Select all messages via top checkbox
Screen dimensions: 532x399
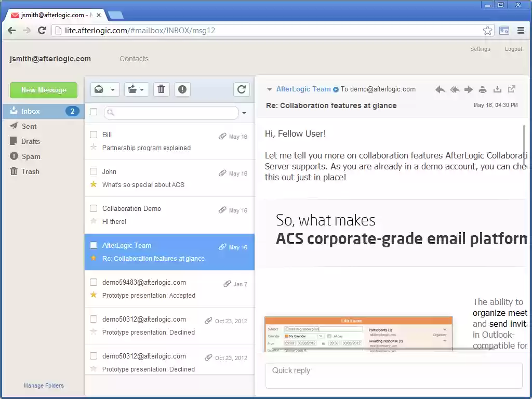pyautogui.click(x=94, y=112)
